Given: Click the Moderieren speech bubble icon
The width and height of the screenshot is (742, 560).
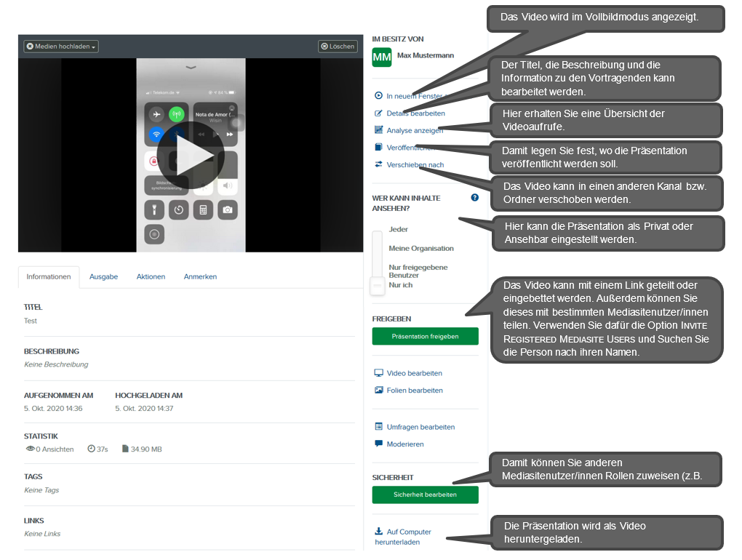Looking at the screenshot, I should 378,444.
